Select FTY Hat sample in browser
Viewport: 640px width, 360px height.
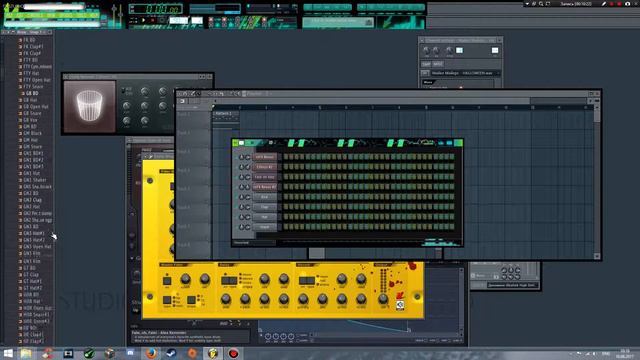point(31,73)
